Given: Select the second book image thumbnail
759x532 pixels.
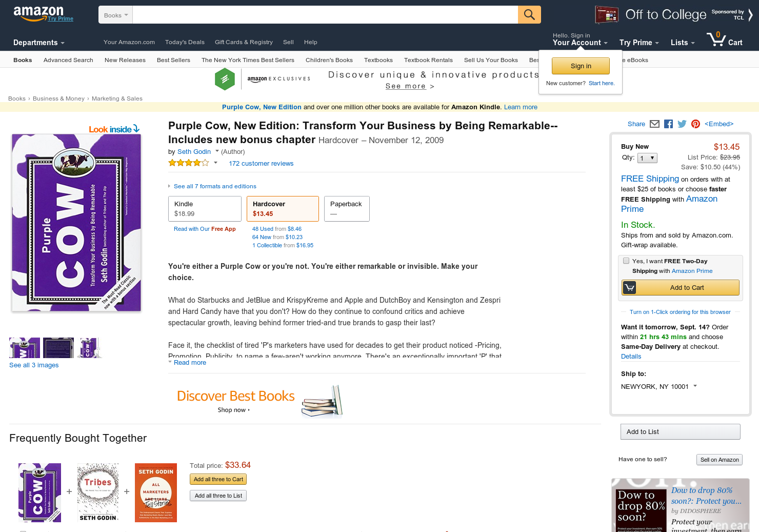Looking at the screenshot, I should [x=58, y=347].
